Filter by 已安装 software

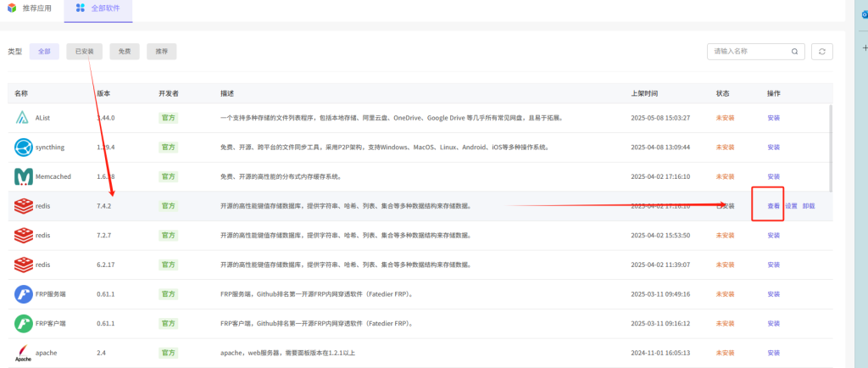click(84, 52)
